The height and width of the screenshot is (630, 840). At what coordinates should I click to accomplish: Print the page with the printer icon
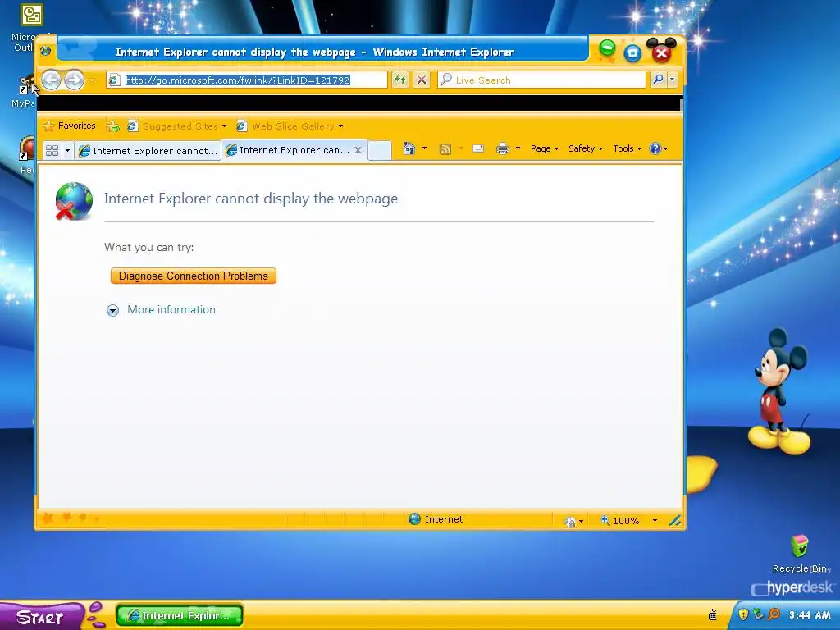pyautogui.click(x=503, y=149)
